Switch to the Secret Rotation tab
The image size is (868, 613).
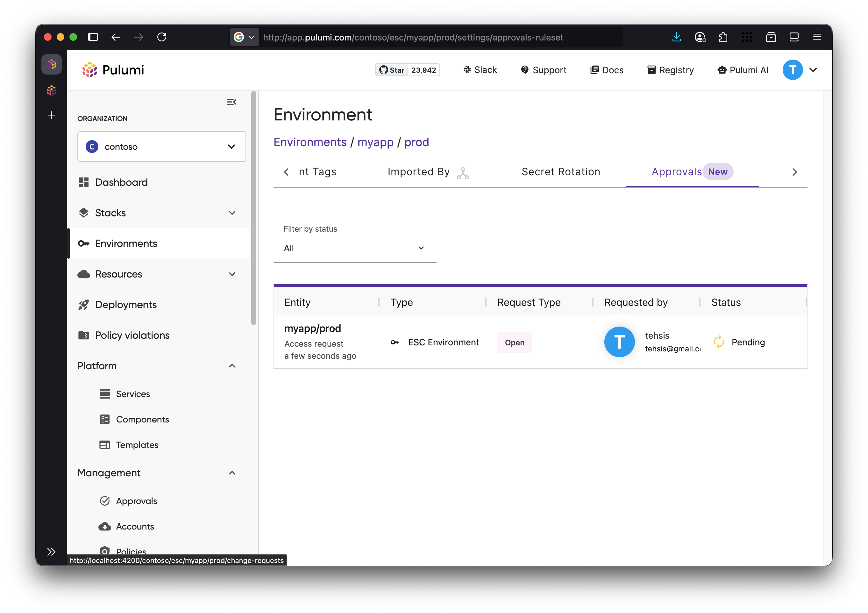tap(561, 172)
